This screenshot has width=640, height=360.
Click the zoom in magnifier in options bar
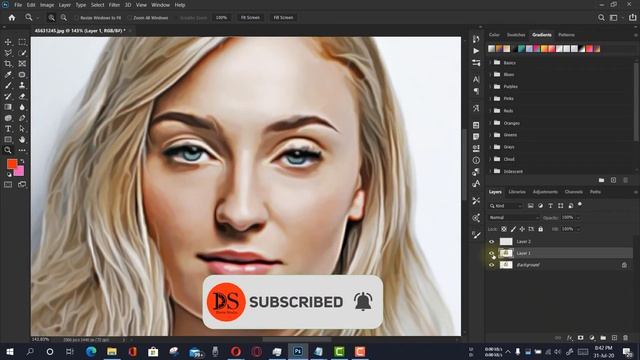click(x=51, y=18)
